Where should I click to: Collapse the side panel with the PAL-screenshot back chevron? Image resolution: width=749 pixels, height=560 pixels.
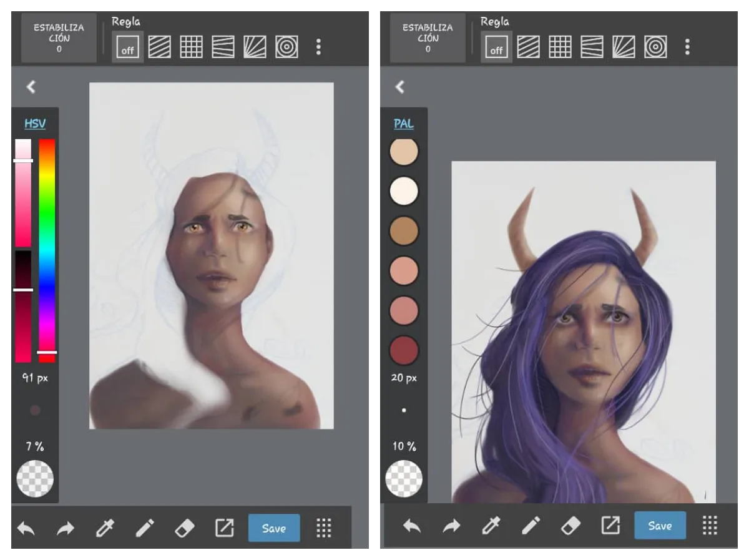400,87
